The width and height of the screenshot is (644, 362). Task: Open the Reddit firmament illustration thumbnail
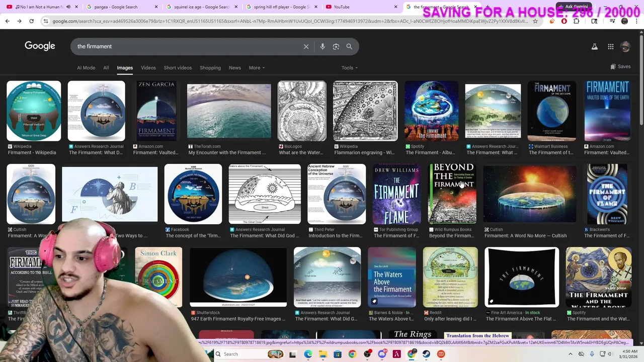pos(450,277)
